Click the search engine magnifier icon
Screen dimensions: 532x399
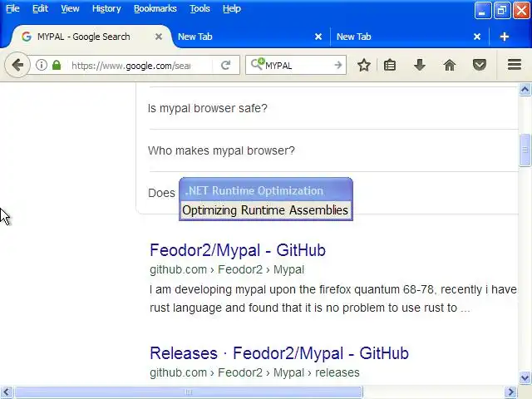coord(257,64)
